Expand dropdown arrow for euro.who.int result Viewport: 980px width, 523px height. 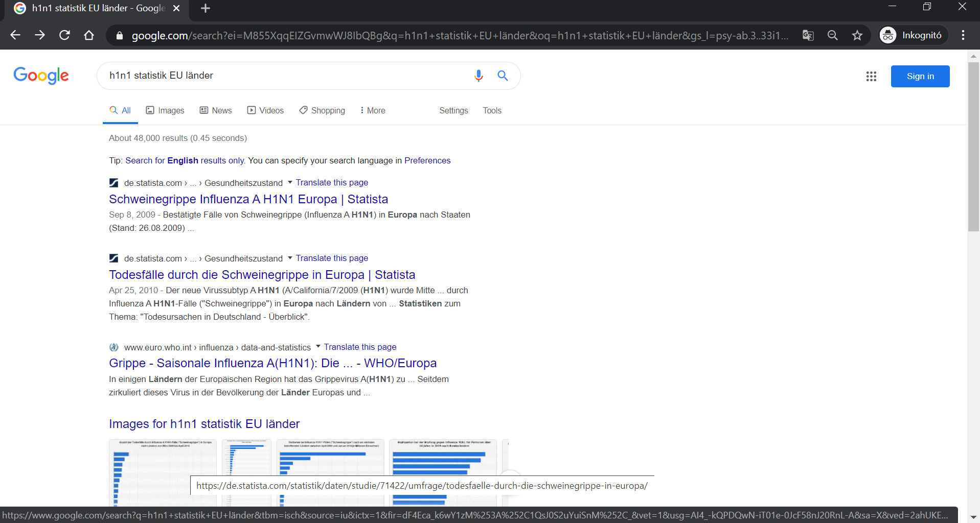point(318,347)
